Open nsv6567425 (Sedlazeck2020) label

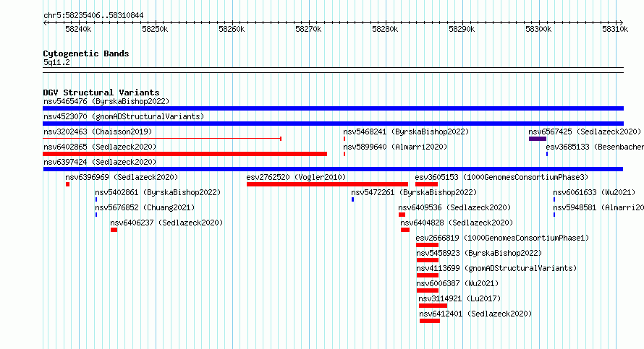(585, 132)
